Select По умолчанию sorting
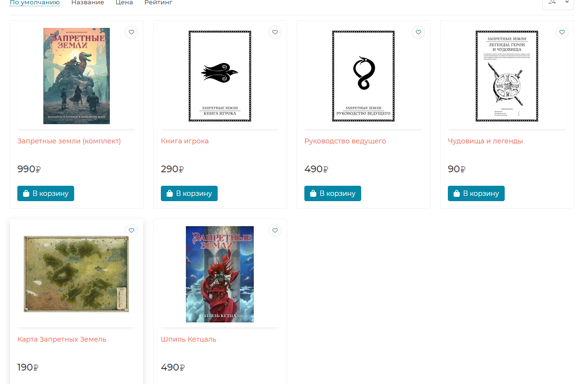Screen dimensions: 588x384 tap(35, 3)
